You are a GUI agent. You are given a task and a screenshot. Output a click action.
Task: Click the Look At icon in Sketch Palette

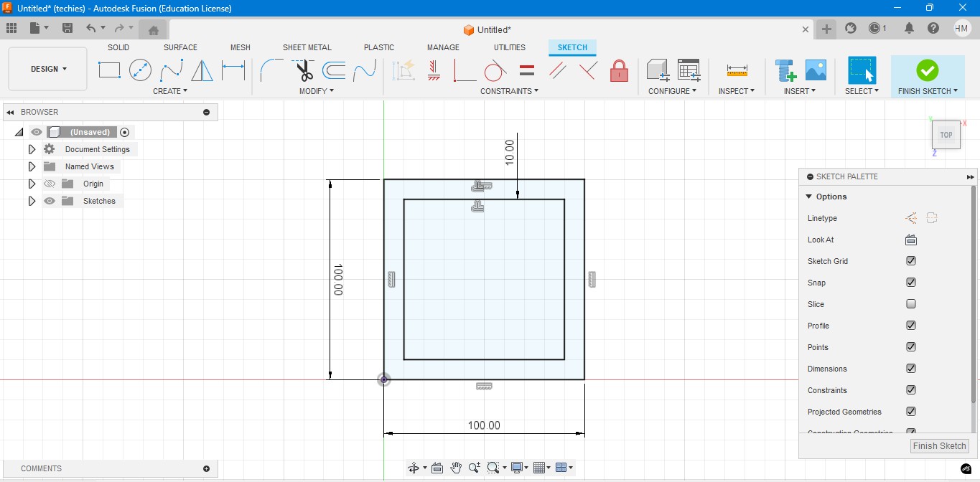click(911, 240)
